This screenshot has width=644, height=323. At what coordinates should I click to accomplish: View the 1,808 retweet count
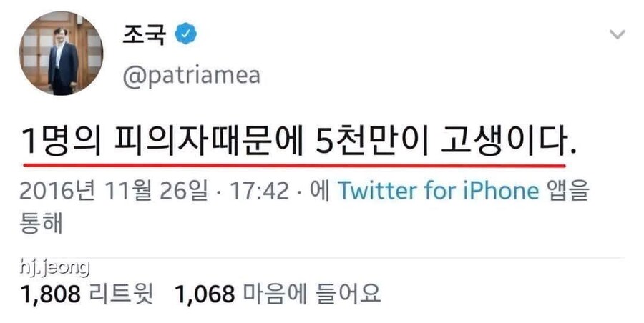point(51,294)
